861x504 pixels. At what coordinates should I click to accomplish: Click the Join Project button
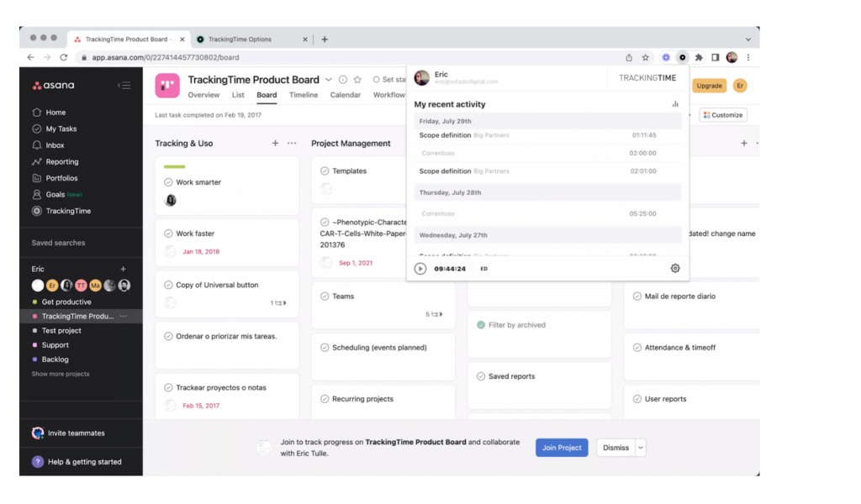pyautogui.click(x=562, y=448)
